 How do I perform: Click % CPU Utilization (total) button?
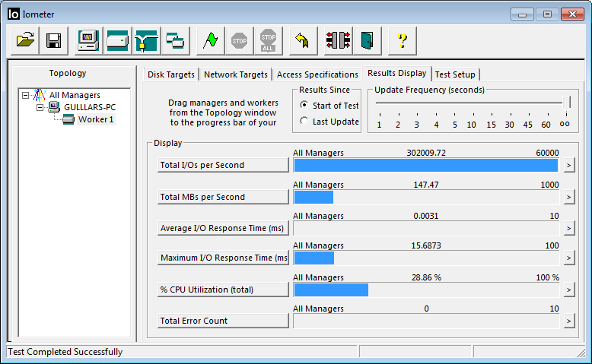223,290
